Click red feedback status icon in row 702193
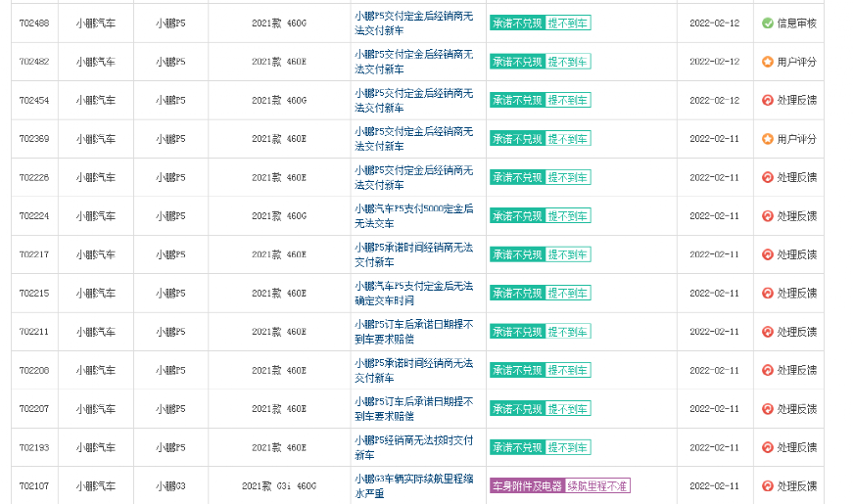 [768, 447]
